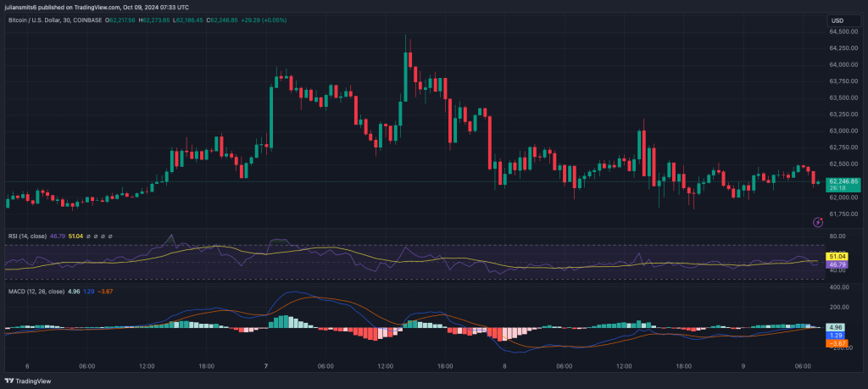This screenshot has width=868, height=389.
Task: Click the orange signal value -3.67 in legend
Action: point(105,291)
